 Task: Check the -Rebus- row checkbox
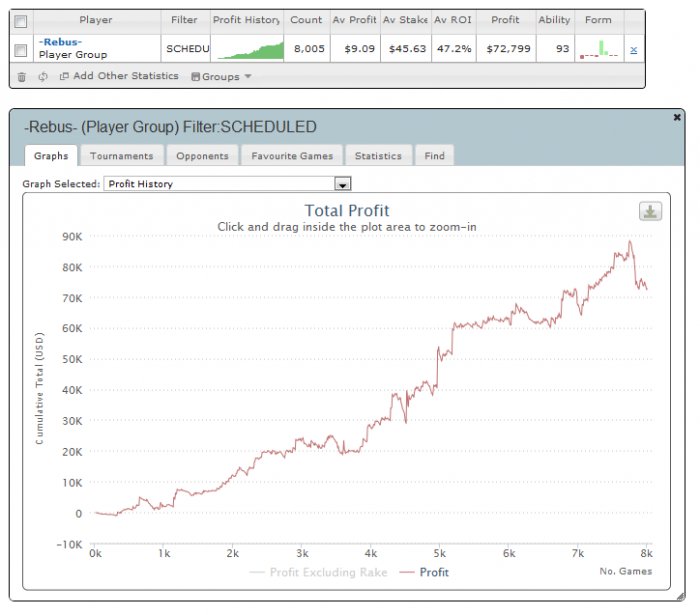tap(21, 50)
